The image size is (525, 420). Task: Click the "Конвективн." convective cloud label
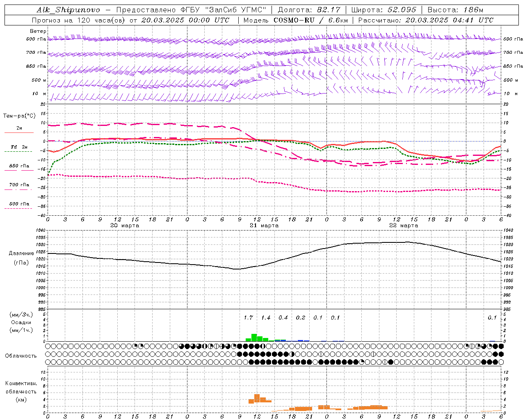tap(21, 383)
